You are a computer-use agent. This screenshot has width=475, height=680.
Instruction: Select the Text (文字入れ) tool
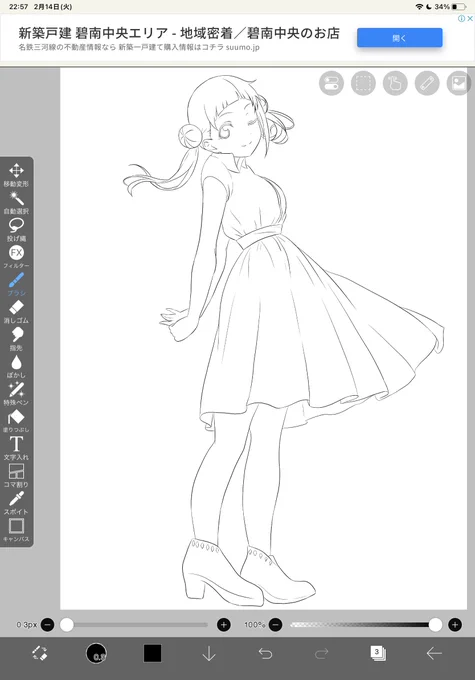[x=16, y=448]
